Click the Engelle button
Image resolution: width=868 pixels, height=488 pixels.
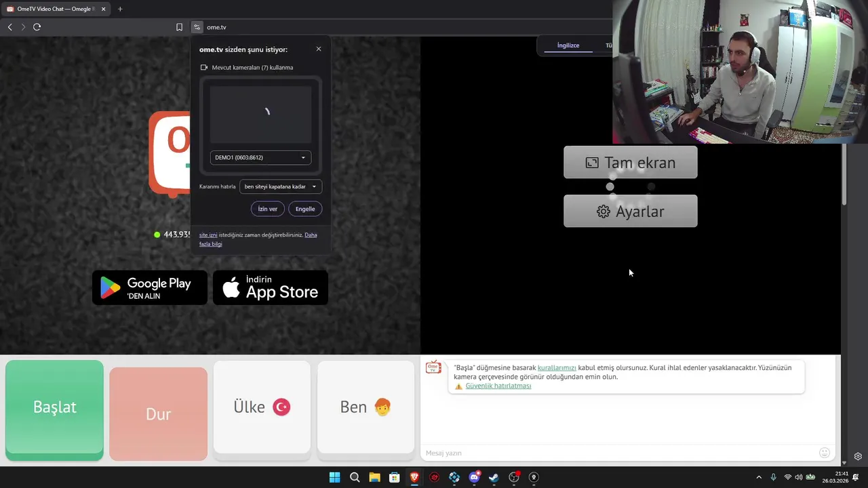coord(305,209)
